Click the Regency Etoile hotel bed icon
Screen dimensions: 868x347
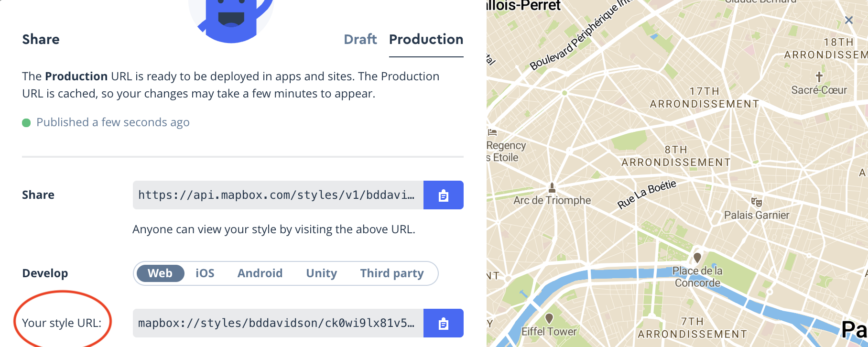tap(492, 132)
